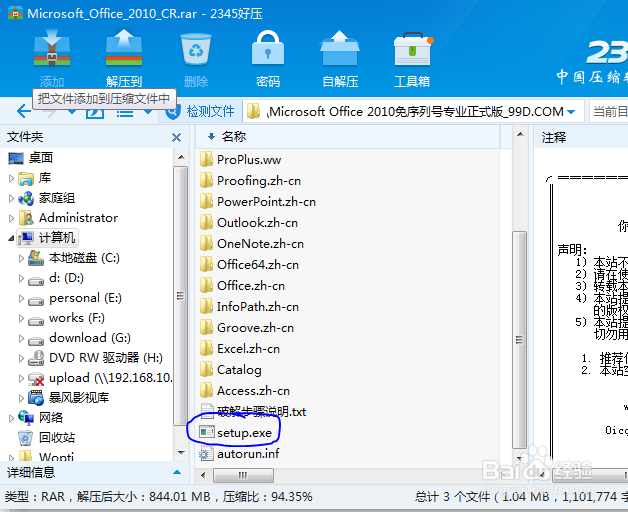The height and width of the screenshot is (512, 628).
Task: Click the file list horizontal scrollbar thumb
Action: coord(244,476)
